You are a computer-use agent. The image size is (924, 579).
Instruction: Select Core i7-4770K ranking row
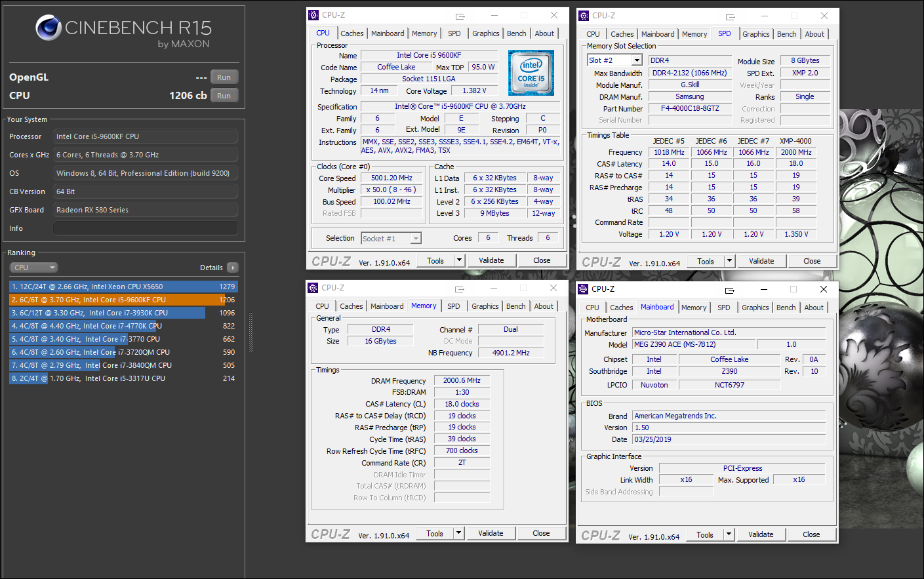123,326
